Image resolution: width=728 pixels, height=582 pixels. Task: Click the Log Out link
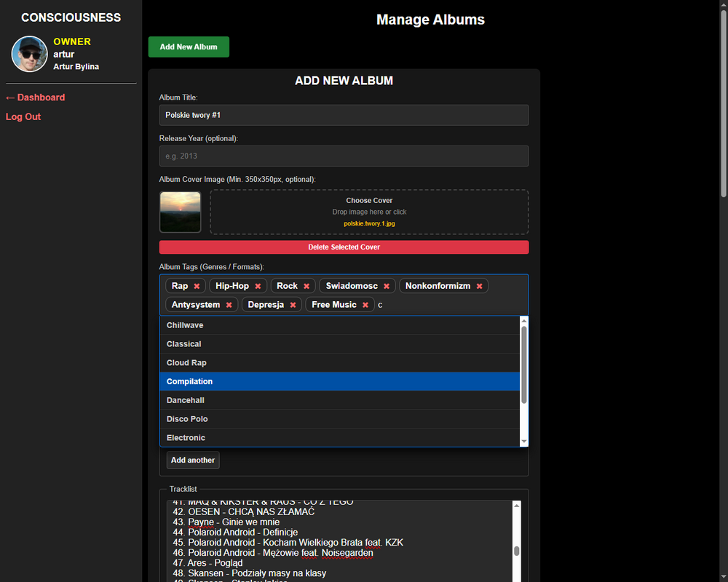pos(23,117)
